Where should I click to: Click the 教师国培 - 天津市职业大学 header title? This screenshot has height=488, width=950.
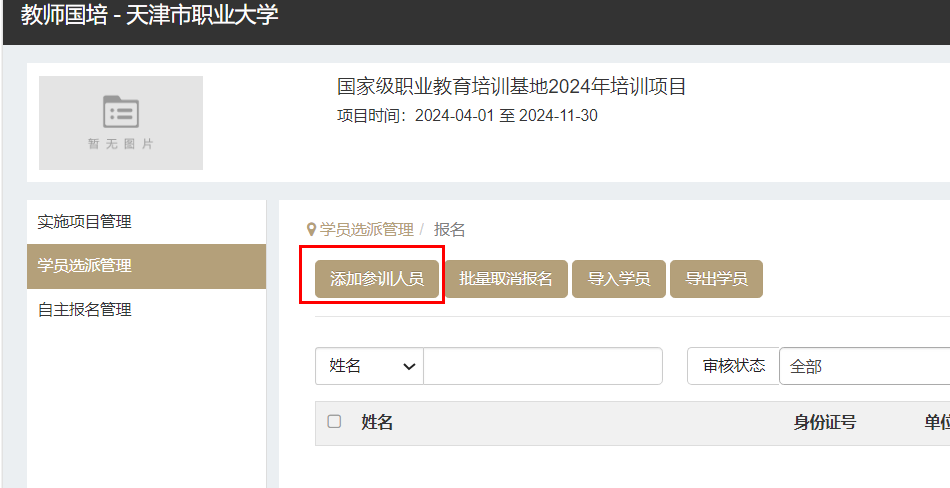149,16
